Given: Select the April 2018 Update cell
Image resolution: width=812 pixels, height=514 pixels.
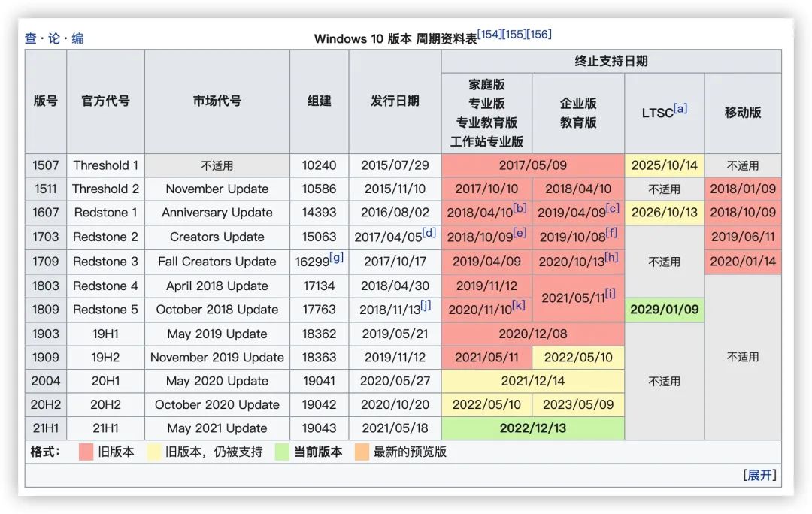Looking at the screenshot, I should pyautogui.click(x=217, y=286).
